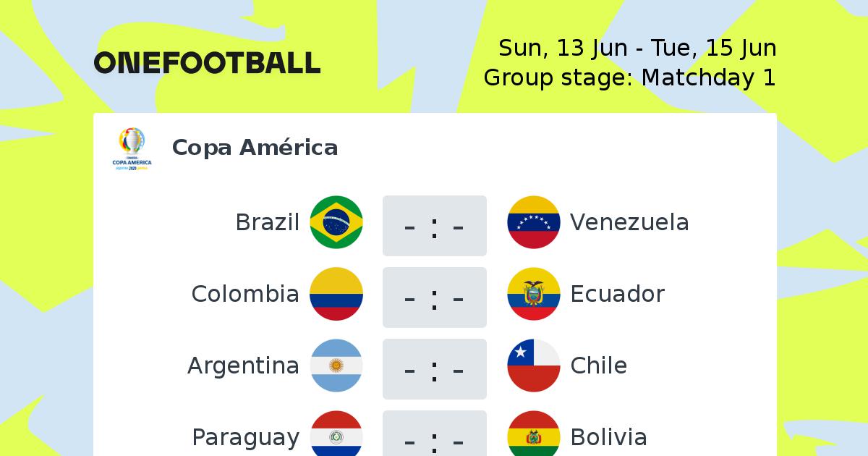Select the Argentina team name
The width and height of the screenshot is (868, 456).
(243, 366)
